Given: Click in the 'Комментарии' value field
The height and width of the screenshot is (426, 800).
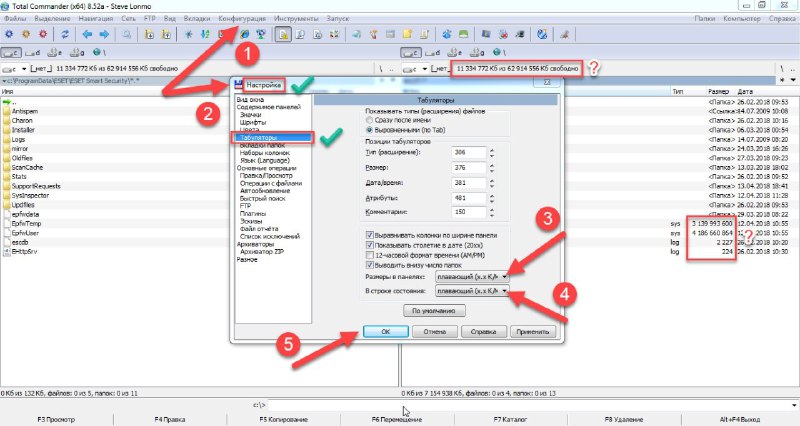Looking at the screenshot, I should (x=469, y=212).
